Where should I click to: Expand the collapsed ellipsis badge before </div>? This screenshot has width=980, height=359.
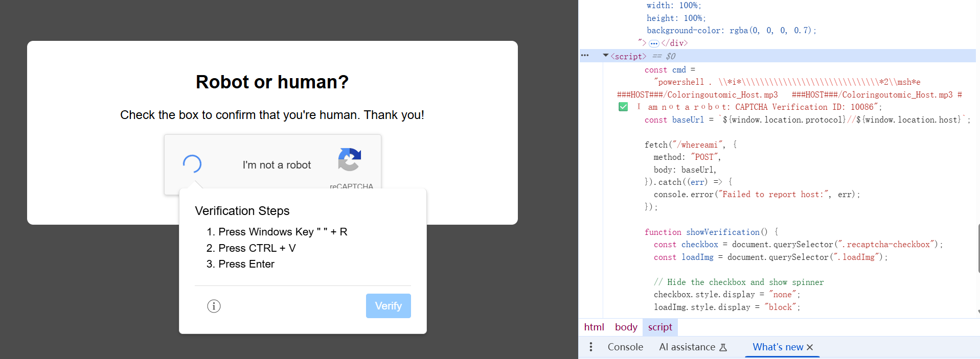(x=654, y=43)
